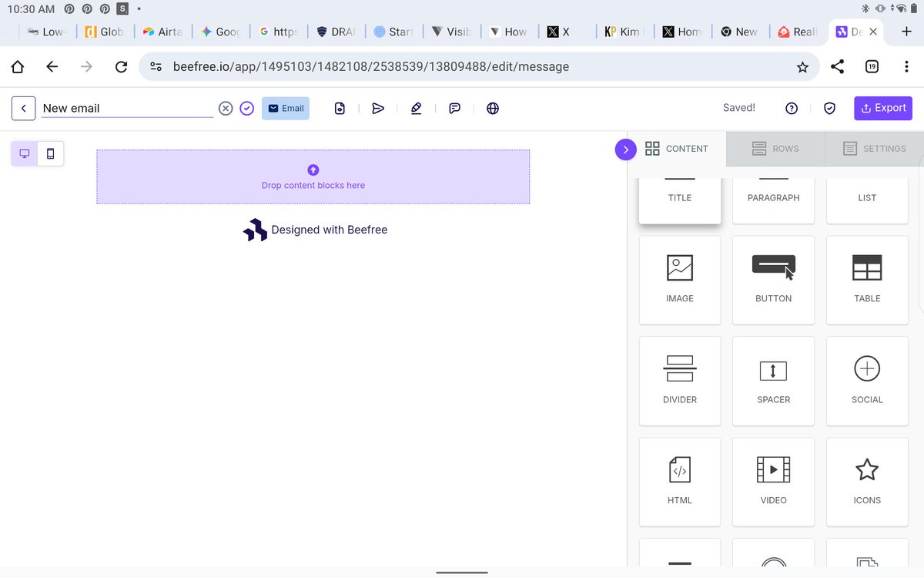Close the active Beefree browser tab

(873, 32)
